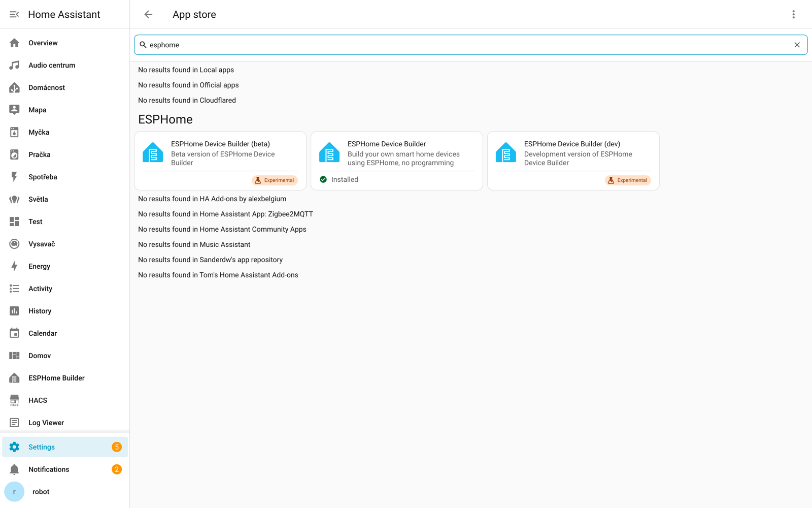Viewport: 812px width, 508px height.
Task: Open the Myčka dishwasher icon
Action: (x=14, y=132)
